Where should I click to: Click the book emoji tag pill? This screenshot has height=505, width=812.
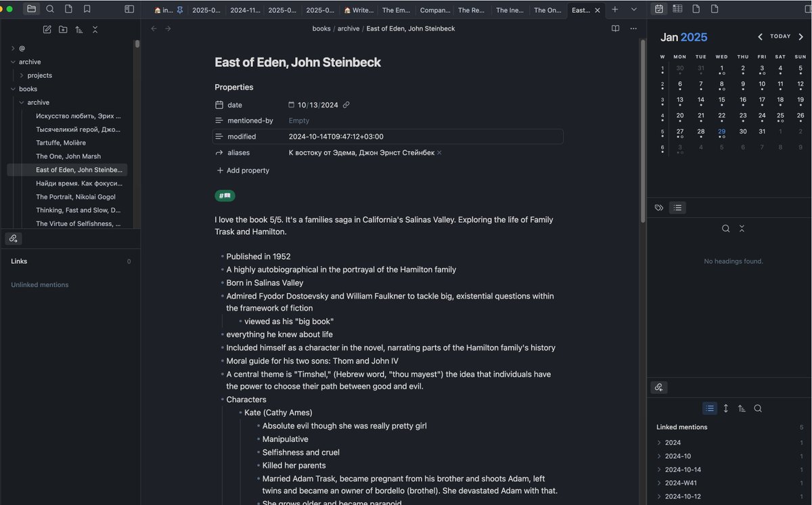pyautogui.click(x=225, y=196)
